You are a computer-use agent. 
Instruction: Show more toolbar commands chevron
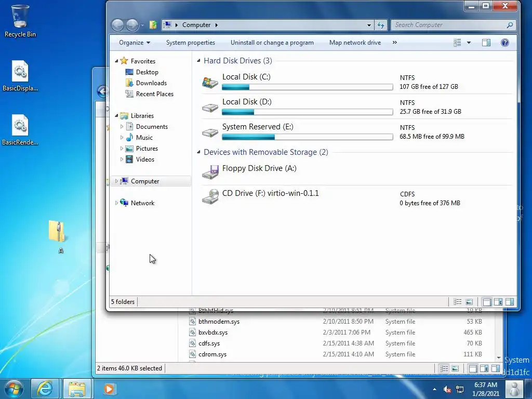coord(395,43)
